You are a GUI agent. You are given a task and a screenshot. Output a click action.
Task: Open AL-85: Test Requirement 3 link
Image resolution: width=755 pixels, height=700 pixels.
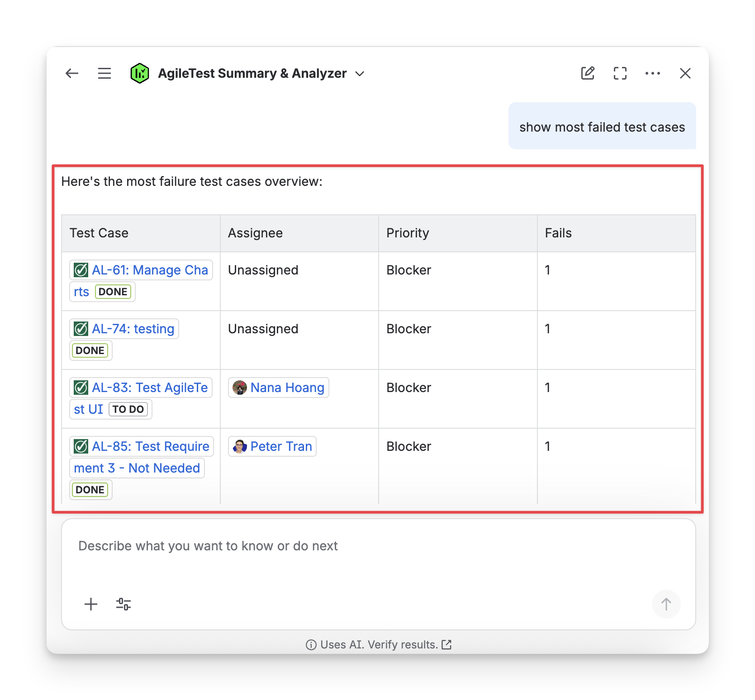[x=150, y=447]
